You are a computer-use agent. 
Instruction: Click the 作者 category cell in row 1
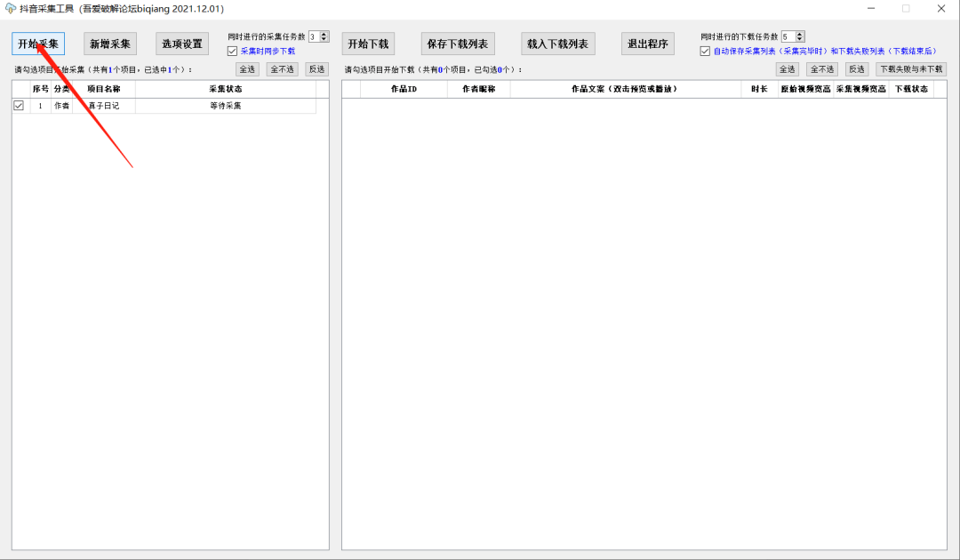point(62,105)
